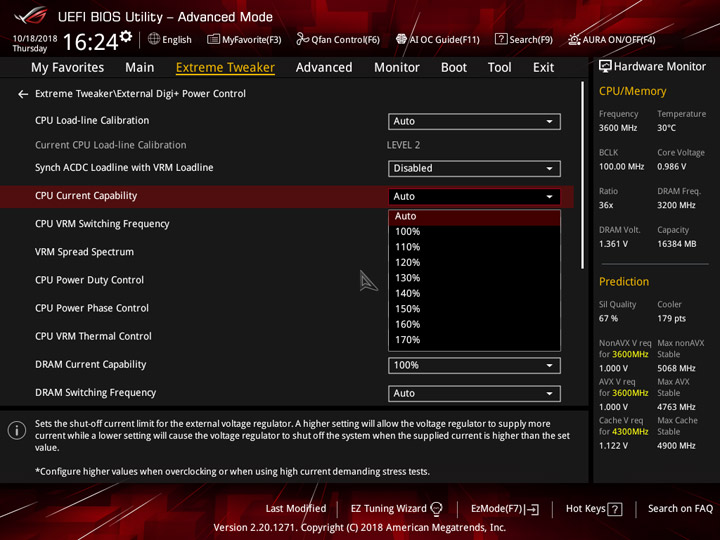Image resolution: width=720 pixels, height=540 pixels.
Task: Open MyFavorite(F3) list icon
Action: (x=213, y=39)
